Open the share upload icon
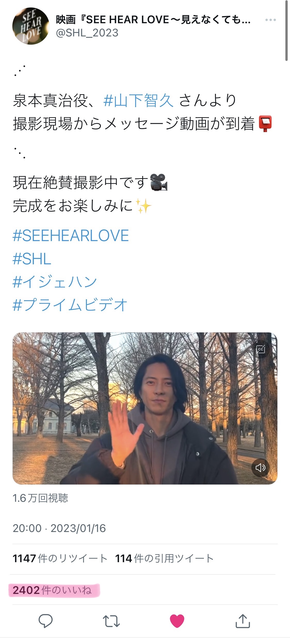Image resolution: width=290 pixels, height=644 pixels. pos(243,621)
